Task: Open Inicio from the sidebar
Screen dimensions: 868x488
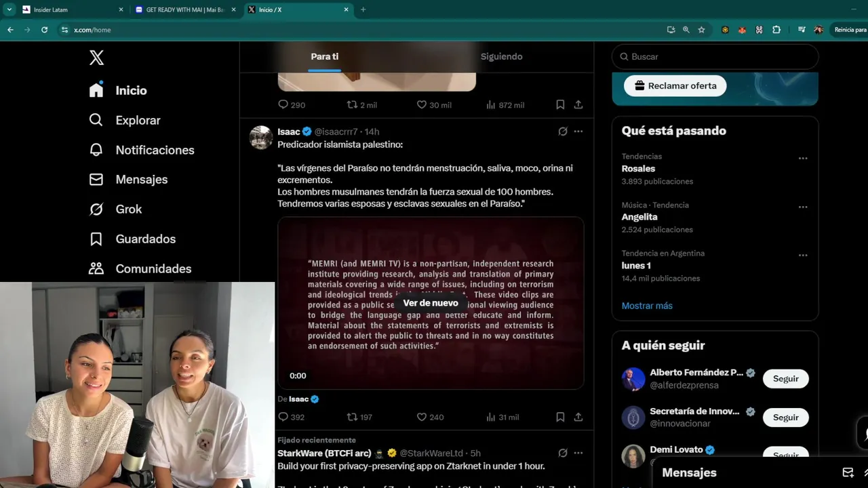Action: coord(118,90)
